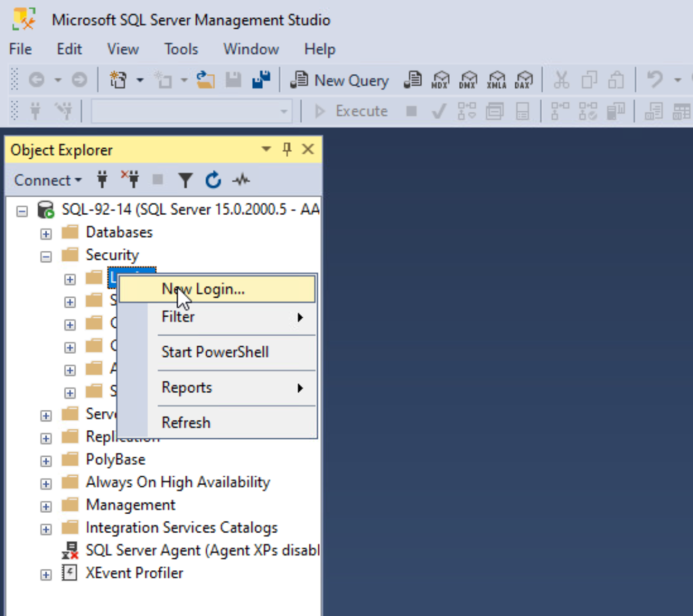
Task: Click the Disconnect plug icon with red X
Action: pyautogui.click(x=130, y=180)
